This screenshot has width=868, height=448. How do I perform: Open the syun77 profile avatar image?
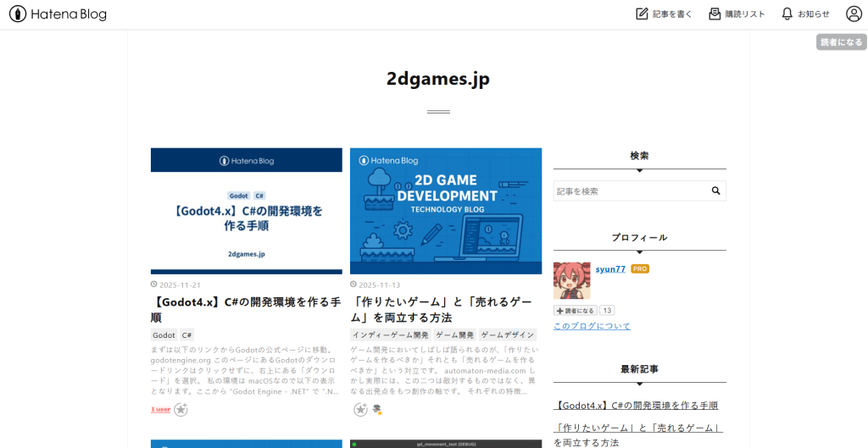(572, 281)
